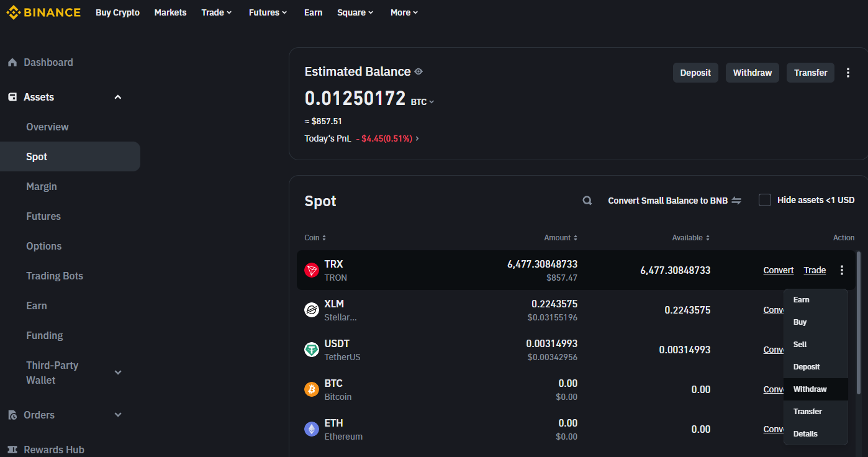Click the TRX row three-dot menu
Image resolution: width=868 pixels, height=457 pixels.
[842, 270]
